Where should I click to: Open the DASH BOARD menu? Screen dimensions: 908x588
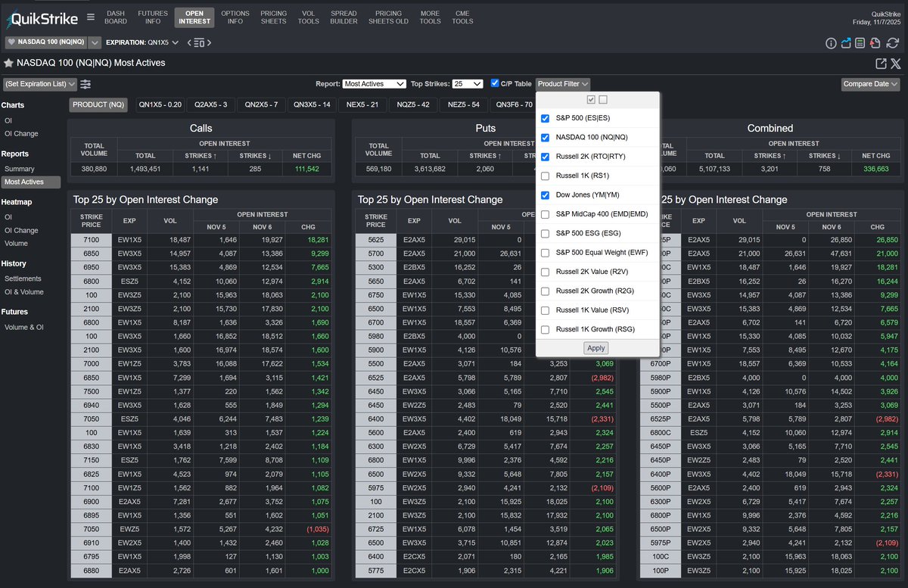116,17
